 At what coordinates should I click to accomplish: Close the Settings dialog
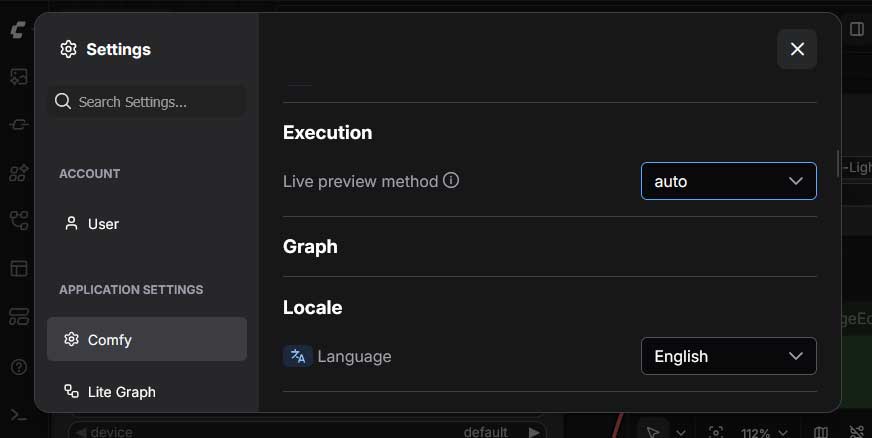coord(797,49)
